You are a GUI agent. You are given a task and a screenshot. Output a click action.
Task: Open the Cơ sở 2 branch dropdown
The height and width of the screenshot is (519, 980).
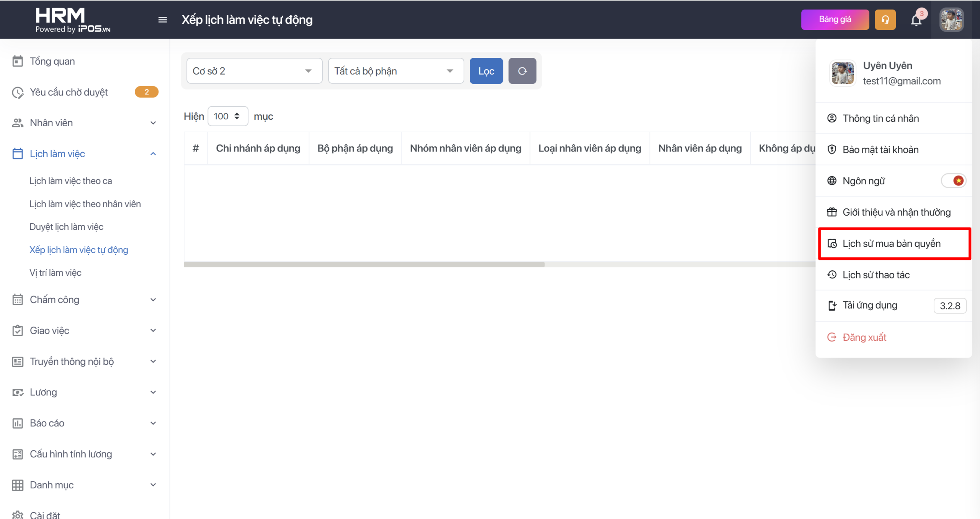[254, 71]
